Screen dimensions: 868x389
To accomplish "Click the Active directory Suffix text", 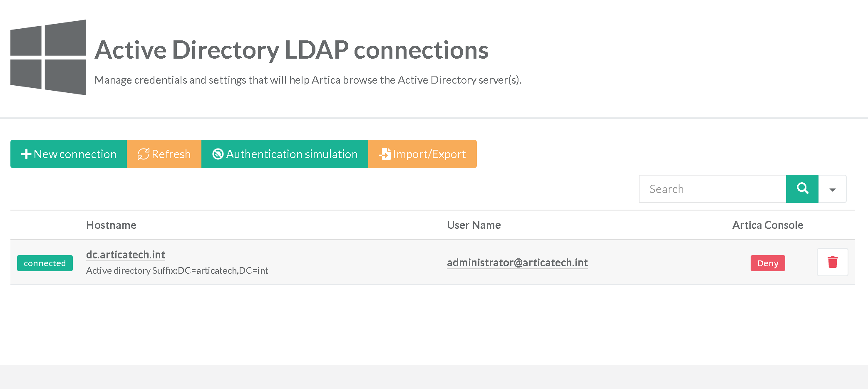I will click(177, 270).
